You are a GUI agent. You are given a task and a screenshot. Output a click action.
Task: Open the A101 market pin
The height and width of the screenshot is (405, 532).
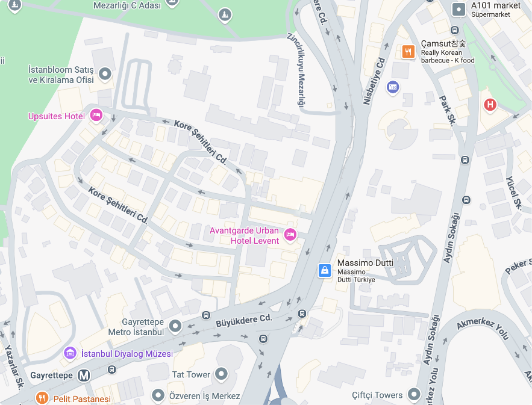(458, 10)
